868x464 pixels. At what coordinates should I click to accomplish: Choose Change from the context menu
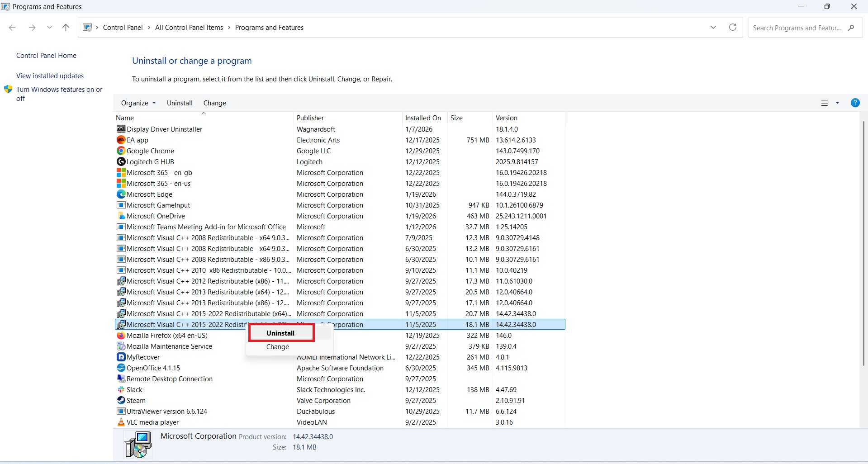click(x=277, y=347)
